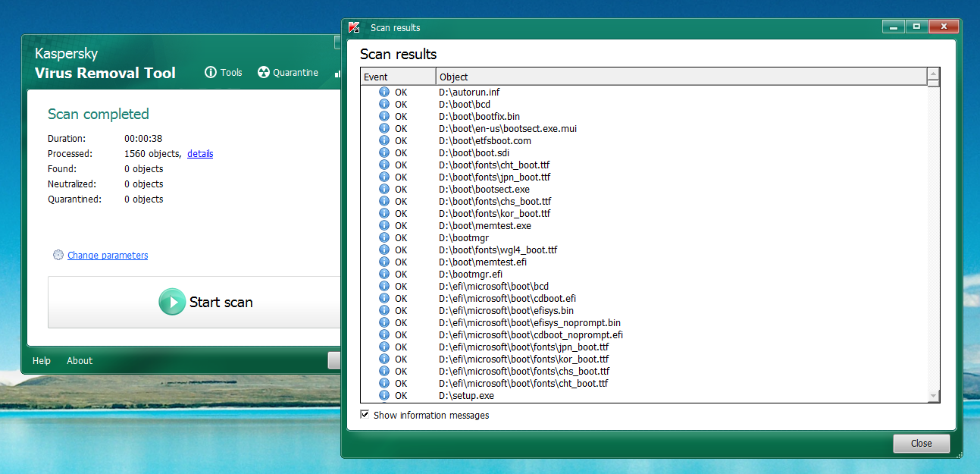Viewport: 980px width, 474px height.
Task: Click the info icon beside D:\bootmgr
Action: coord(384,237)
